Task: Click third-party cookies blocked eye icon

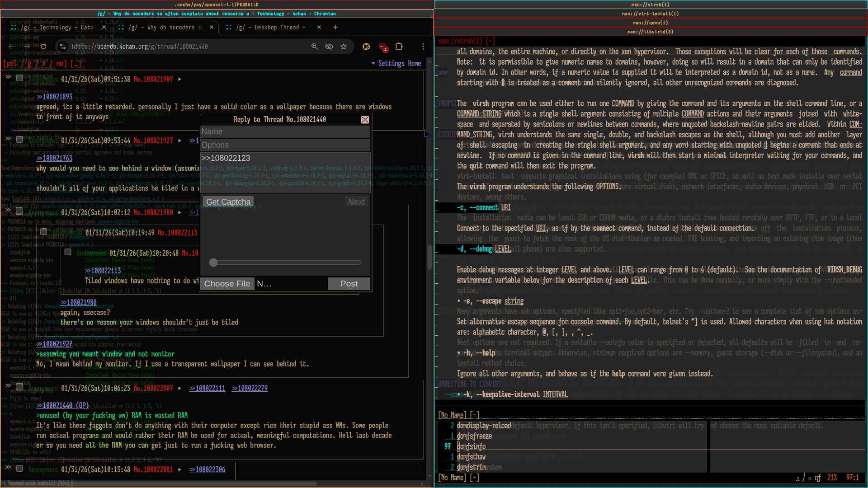Action: (329, 47)
